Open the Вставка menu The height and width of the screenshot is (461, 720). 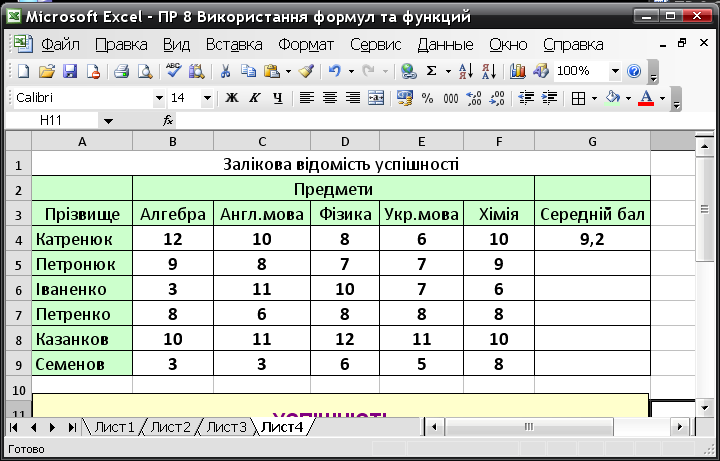tap(234, 45)
